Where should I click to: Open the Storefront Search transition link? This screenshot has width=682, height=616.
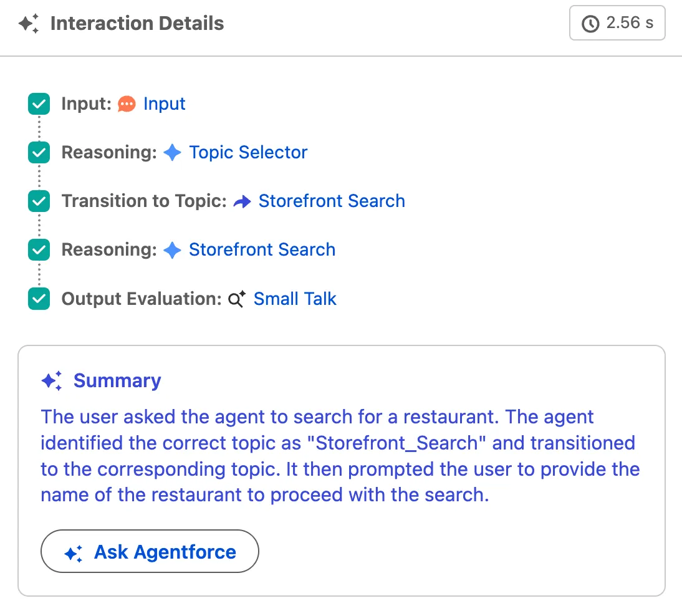tap(332, 201)
